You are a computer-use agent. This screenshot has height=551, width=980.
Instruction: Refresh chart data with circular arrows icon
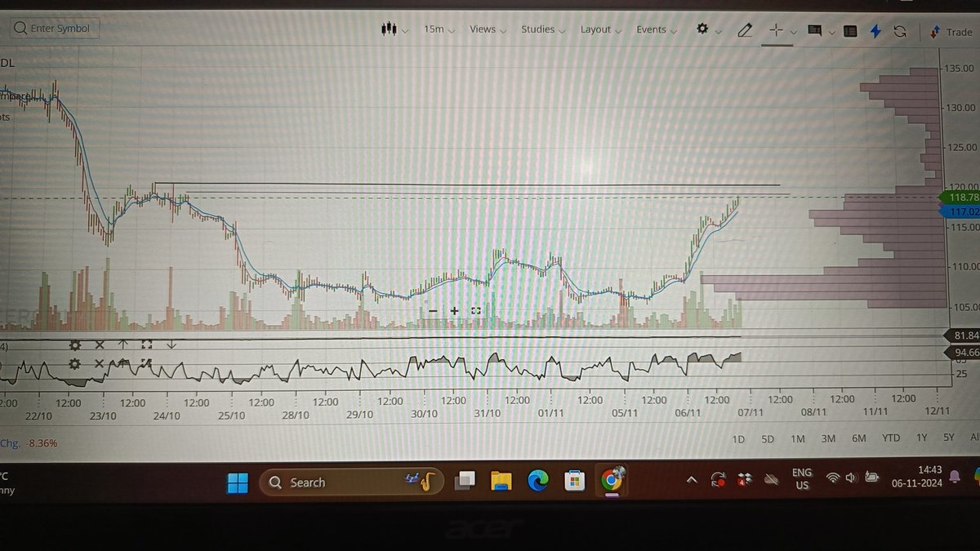pos(900,31)
